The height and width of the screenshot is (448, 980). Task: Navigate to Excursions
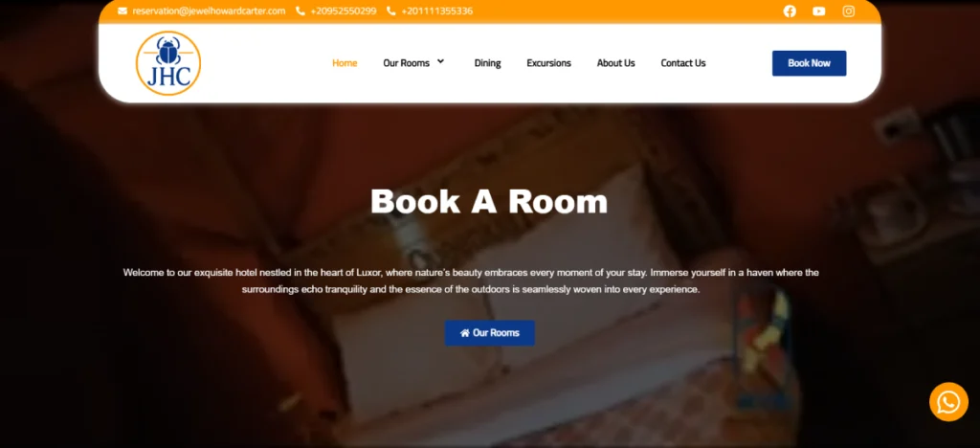548,63
